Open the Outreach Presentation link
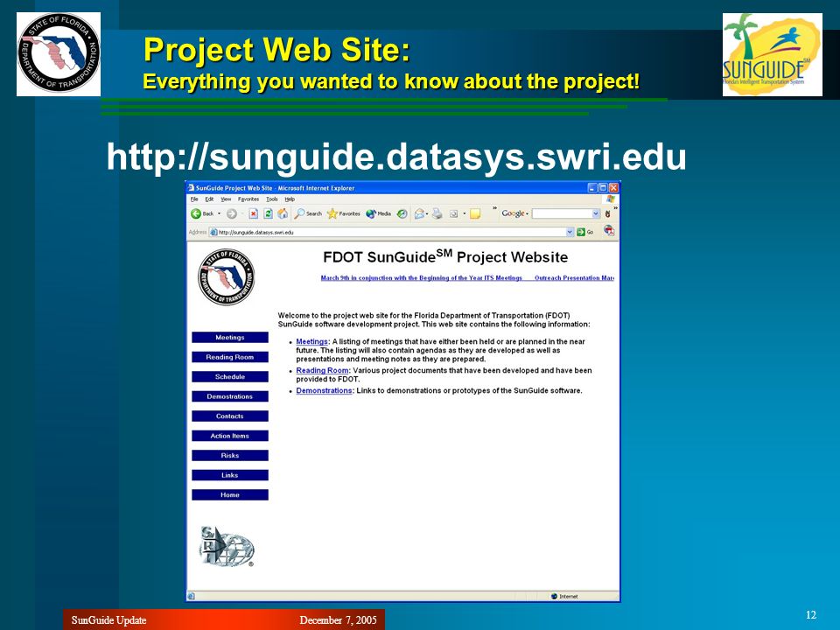840x630 pixels. [x=574, y=278]
